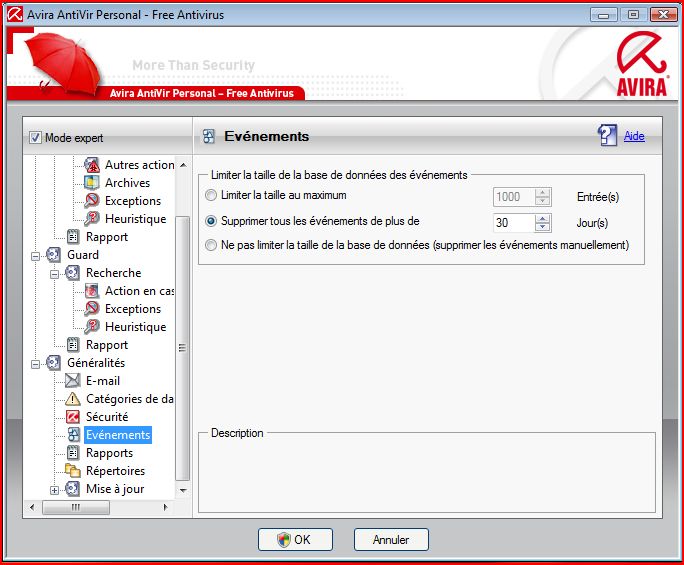
Task: Click the Recherche gear icon
Action: pyautogui.click(x=72, y=273)
